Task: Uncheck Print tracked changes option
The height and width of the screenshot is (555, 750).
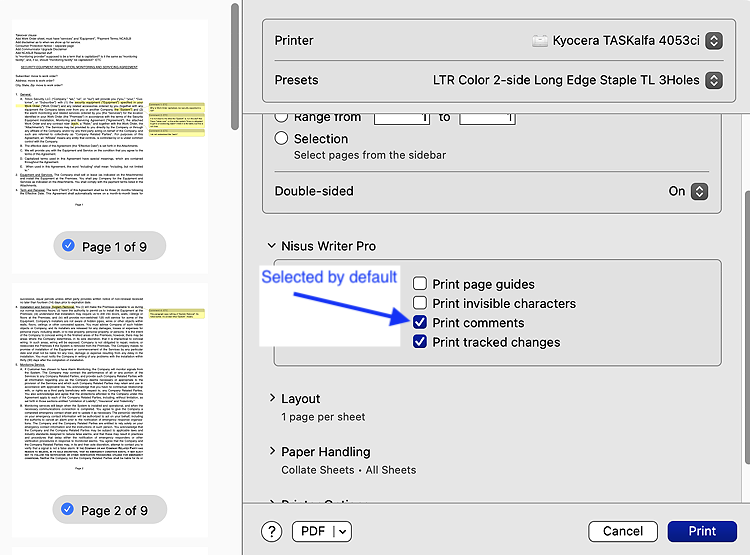Action: (419, 342)
